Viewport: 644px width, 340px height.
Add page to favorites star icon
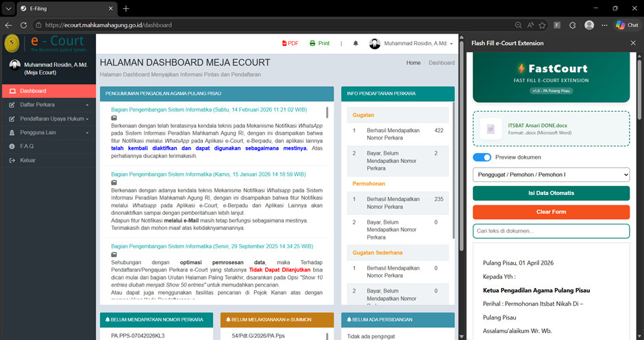542,25
